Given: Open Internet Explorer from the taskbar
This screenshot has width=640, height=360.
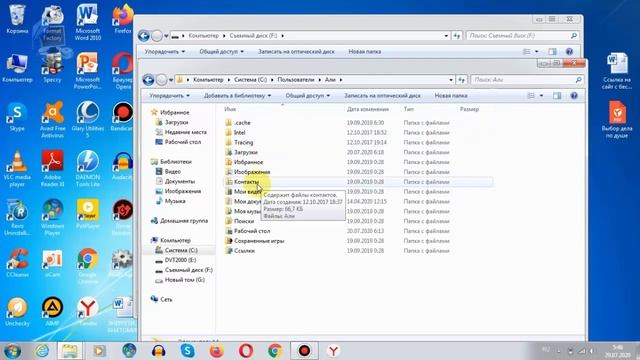Looking at the screenshot, I should tap(42, 351).
